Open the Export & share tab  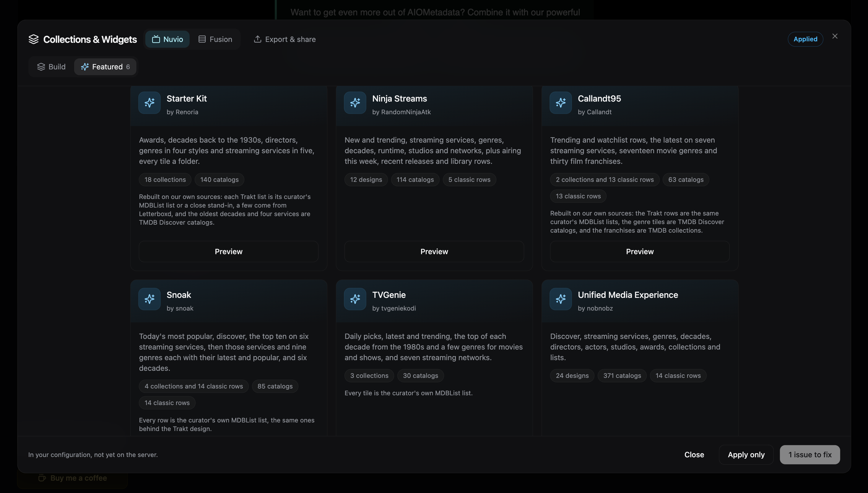(x=285, y=39)
